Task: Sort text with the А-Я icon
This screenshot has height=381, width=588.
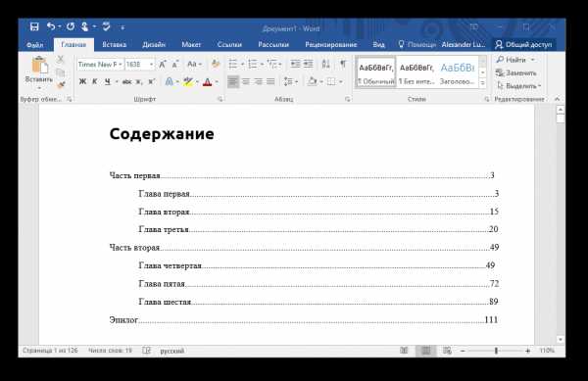Action: [x=325, y=64]
